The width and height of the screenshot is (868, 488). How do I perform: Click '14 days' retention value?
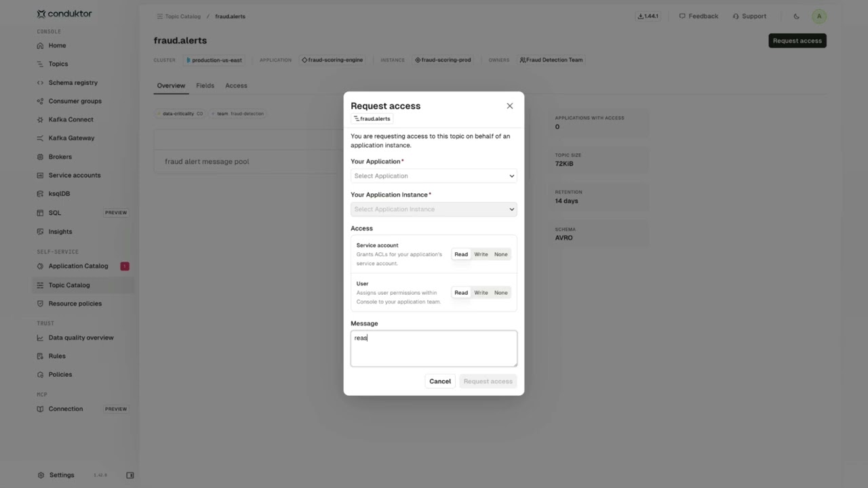click(567, 201)
